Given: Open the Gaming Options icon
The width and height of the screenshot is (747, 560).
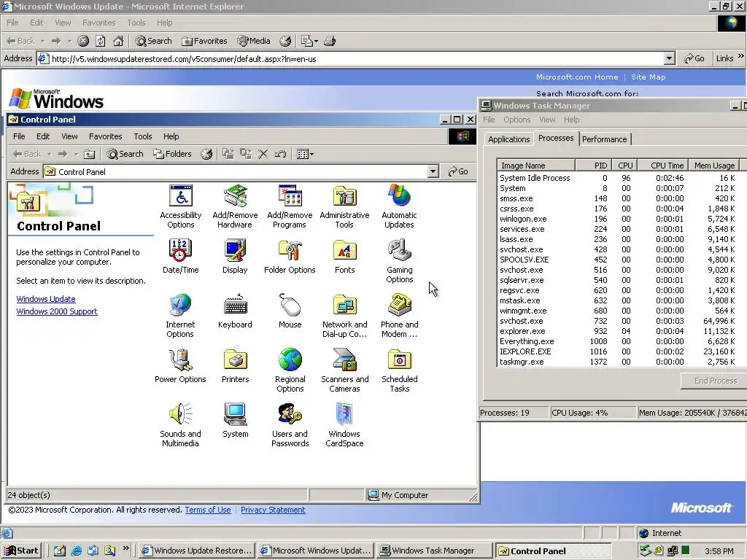Looking at the screenshot, I should [399, 262].
